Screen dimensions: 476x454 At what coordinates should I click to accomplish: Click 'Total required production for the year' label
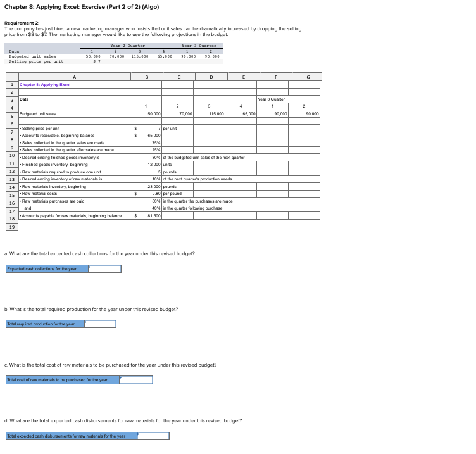pyautogui.click(x=45, y=324)
